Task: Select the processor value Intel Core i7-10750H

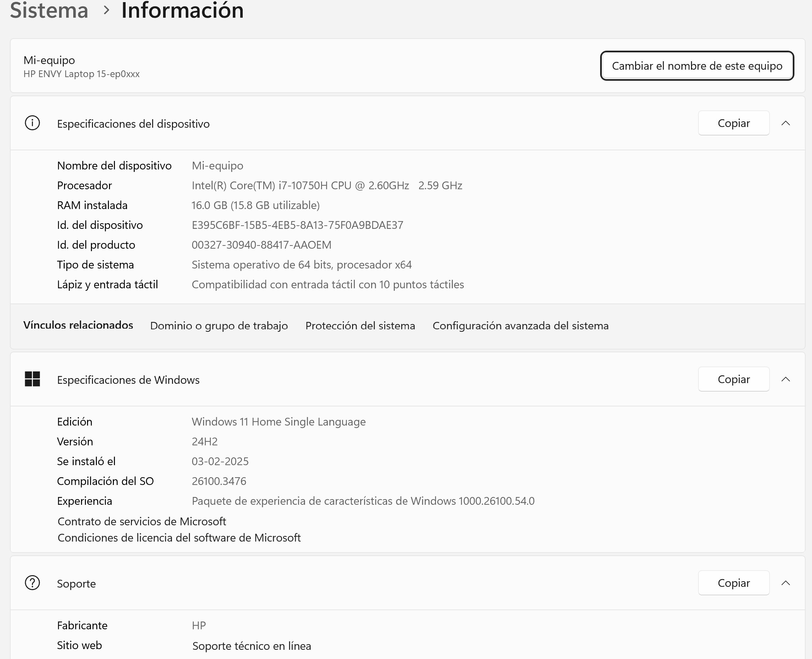Action: (327, 186)
